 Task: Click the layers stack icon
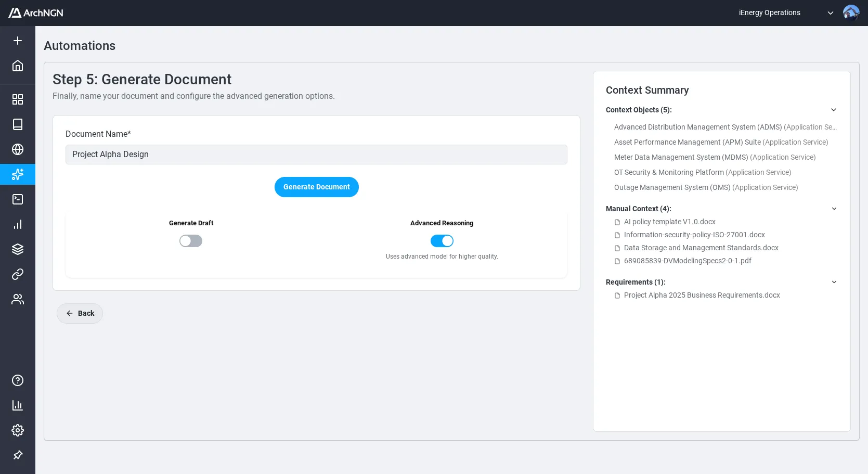pos(18,249)
